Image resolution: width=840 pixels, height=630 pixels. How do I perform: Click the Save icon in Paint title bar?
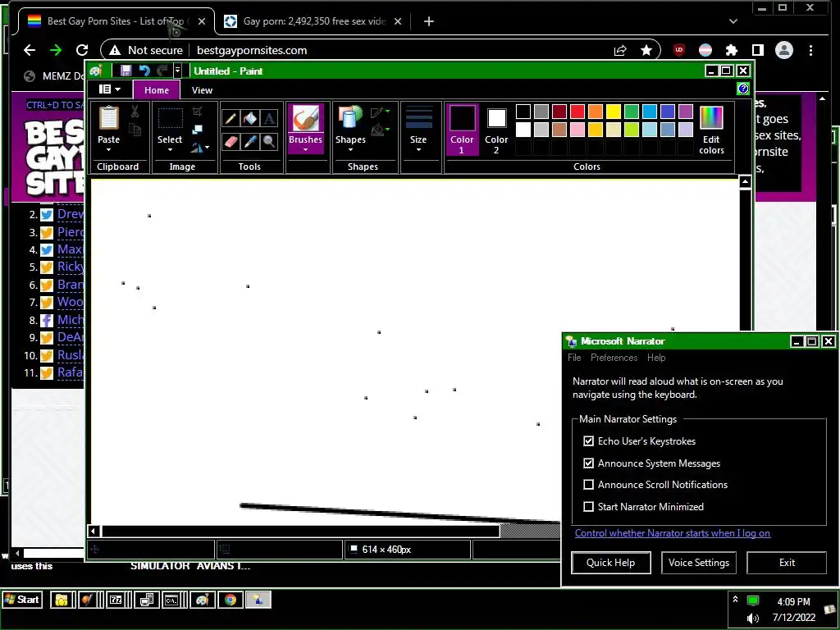(x=126, y=71)
